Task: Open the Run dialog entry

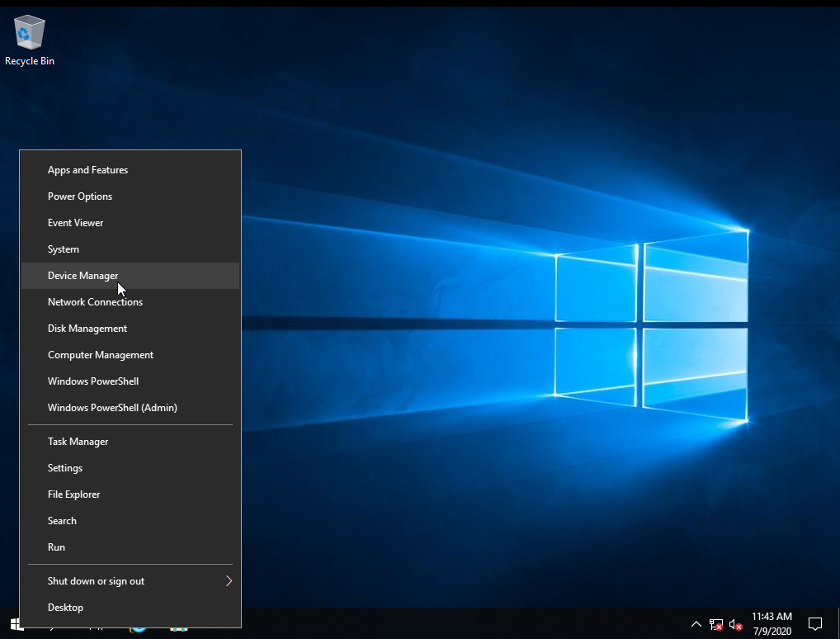Action: pos(130,547)
